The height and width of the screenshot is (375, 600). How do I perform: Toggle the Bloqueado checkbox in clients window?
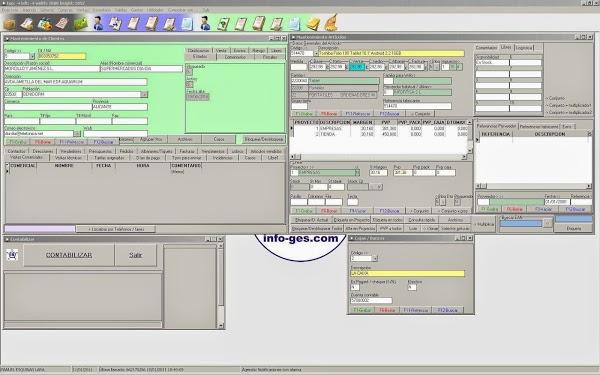coord(189,72)
